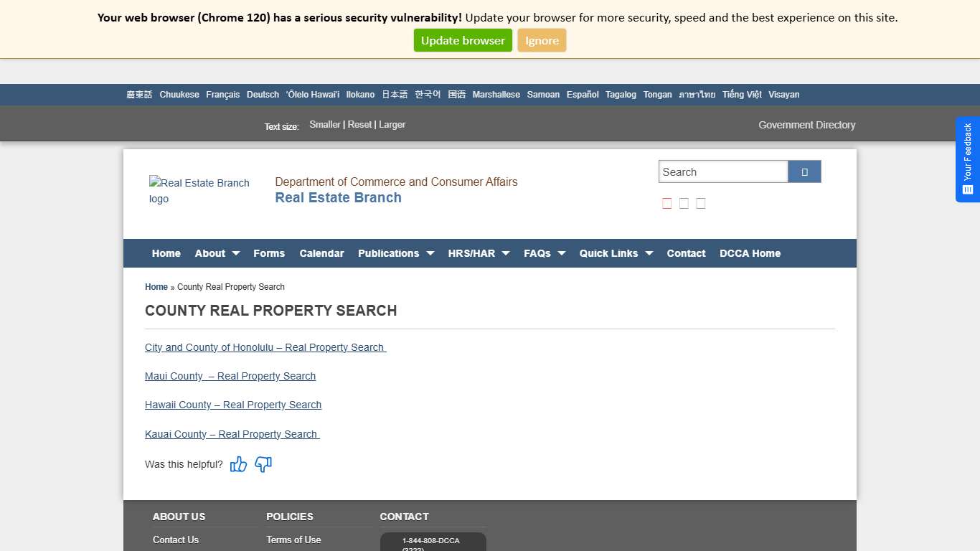Image resolution: width=980 pixels, height=551 pixels.
Task: Open the Government Directory link
Action: click(x=806, y=125)
